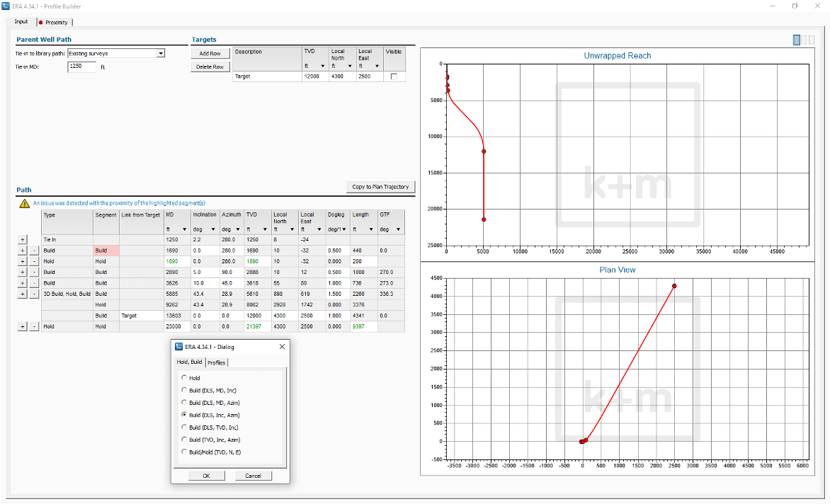
Task: Remove the Hold row at MD 1890
Action: click(x=34, y=261)
